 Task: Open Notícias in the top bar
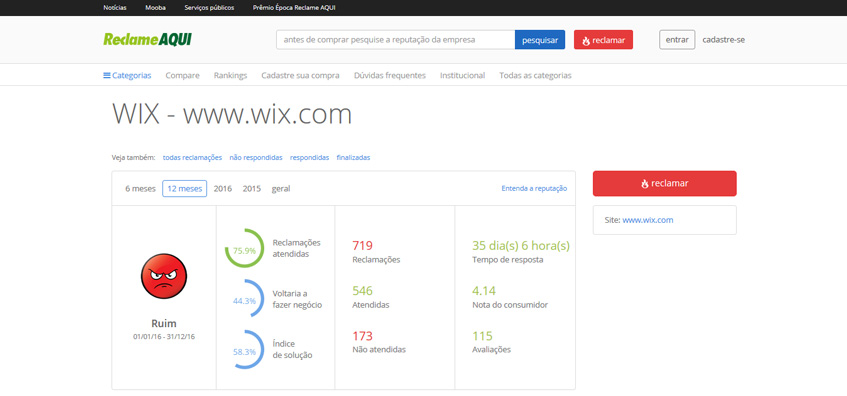[x=115, y=8]
